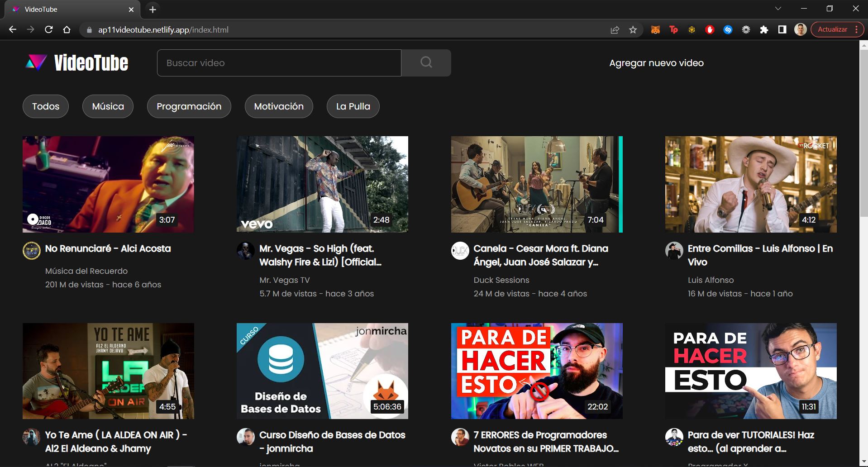Click the VideoTube logo

[77, 63]
